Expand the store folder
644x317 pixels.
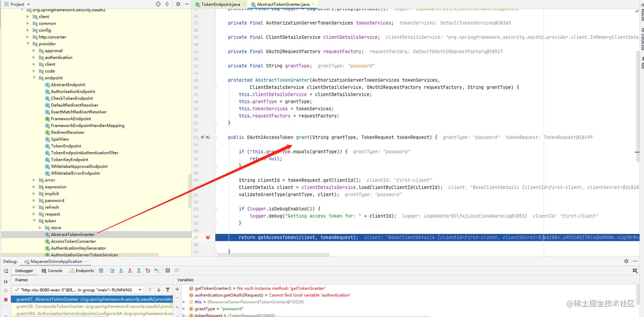pos(40,228)
